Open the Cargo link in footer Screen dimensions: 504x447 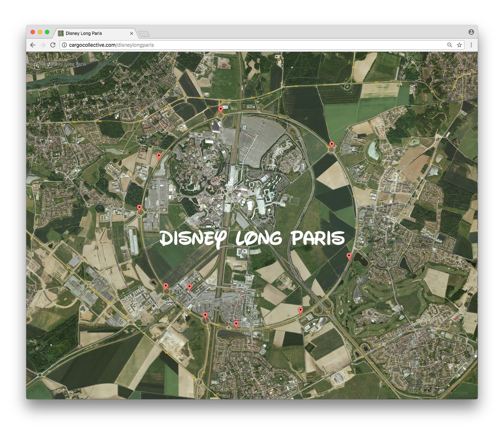pos(463,393)
